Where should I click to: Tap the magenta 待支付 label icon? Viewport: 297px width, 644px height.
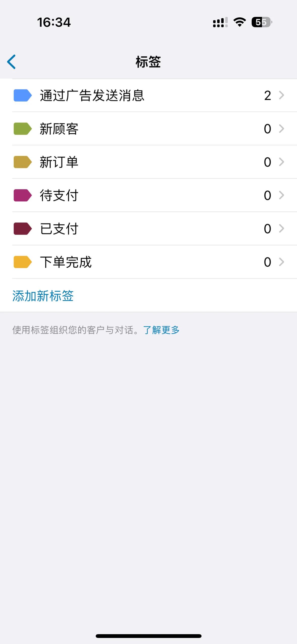coord(22,195)
